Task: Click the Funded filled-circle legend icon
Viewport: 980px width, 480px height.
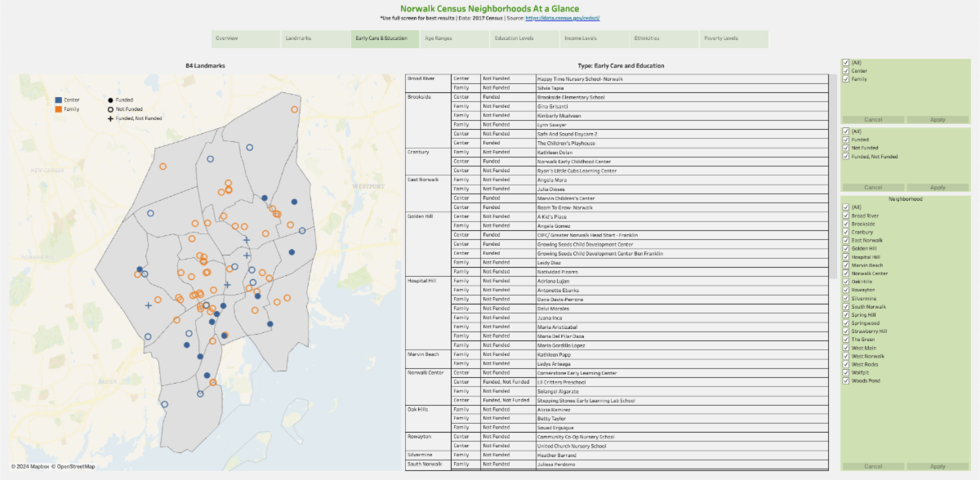Action: pos(110,100)
